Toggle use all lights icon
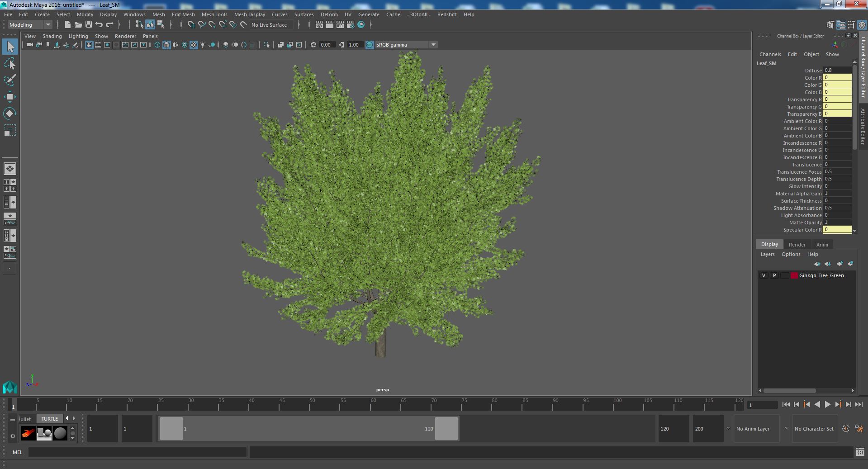Viewport: 868px width, 469px height. pos(203,45)
